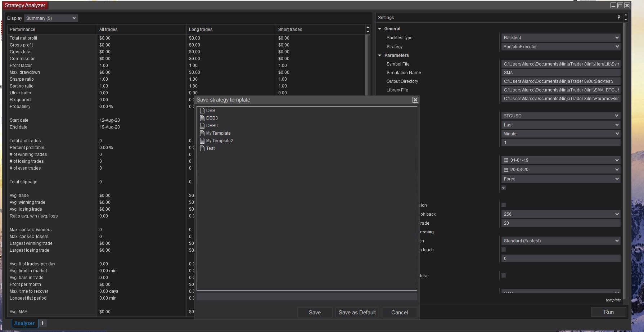Screen dimensions: 644x332
Task: Click the End date value 19-Aug-20
Action: [109, 127]
